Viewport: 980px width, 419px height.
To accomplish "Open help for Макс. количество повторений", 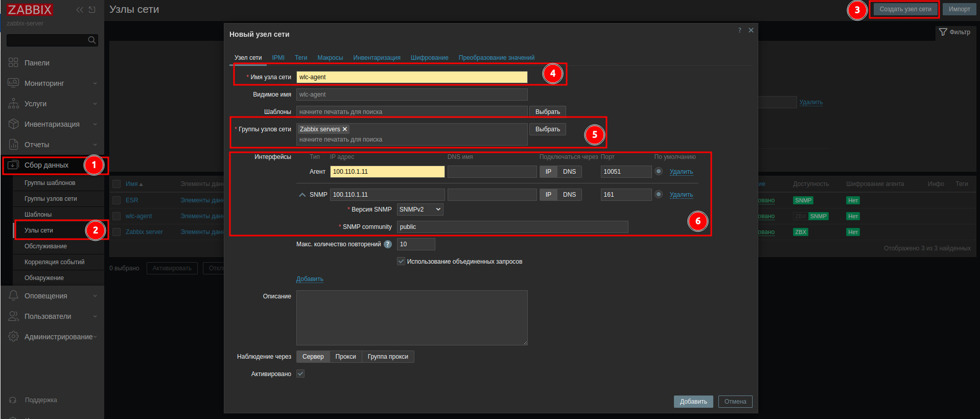I will coord(388,244).
